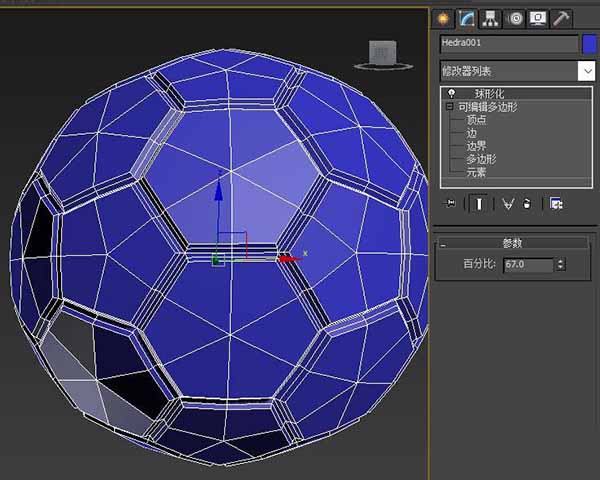Switch to the Modify panel tab
This screenshot has width=600, height=480.
467,18
